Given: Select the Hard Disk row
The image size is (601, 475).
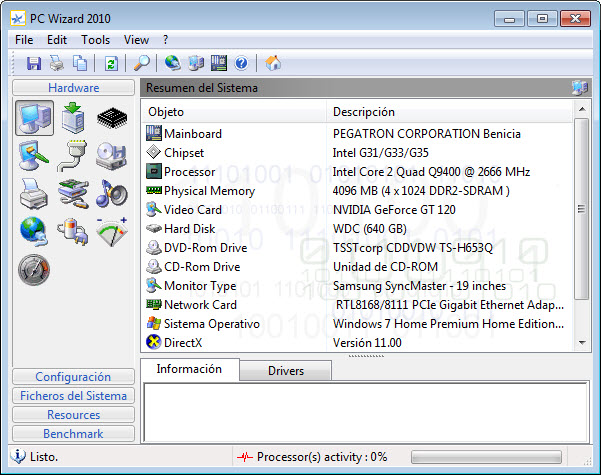Looking at the screenshot, I should tap(358, 229).
